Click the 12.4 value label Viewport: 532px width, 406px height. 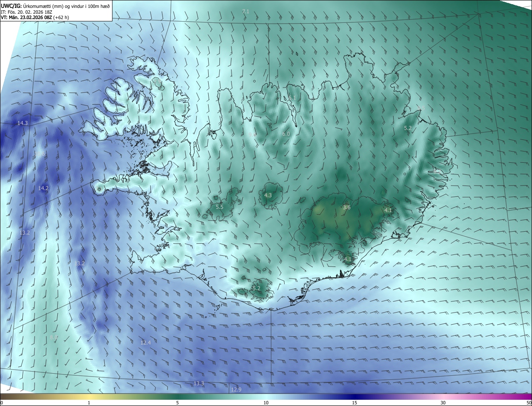click(x=145, y=342)
